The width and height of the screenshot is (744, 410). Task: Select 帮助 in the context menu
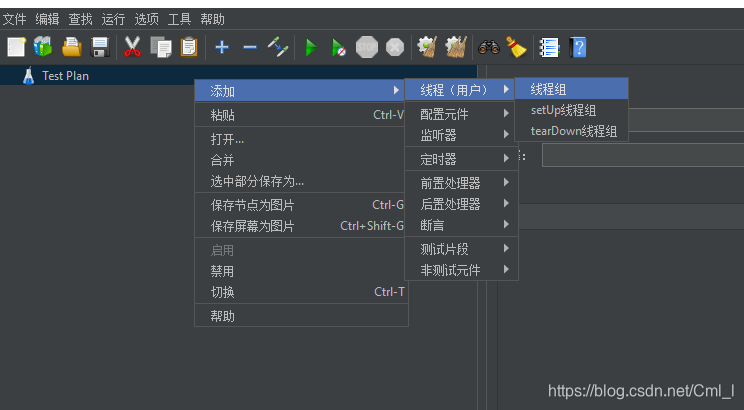tap(301, 316)
